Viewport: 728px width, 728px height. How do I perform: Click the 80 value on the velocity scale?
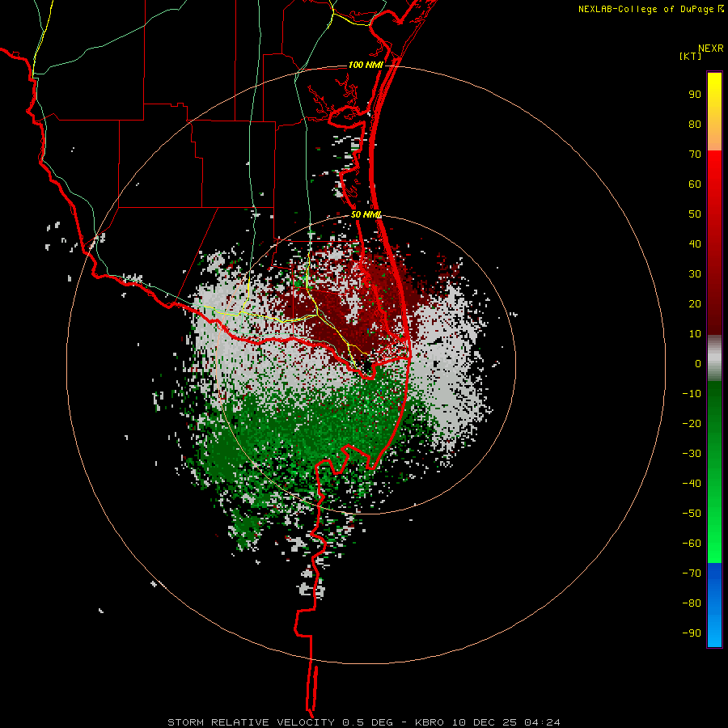[695, 125]
